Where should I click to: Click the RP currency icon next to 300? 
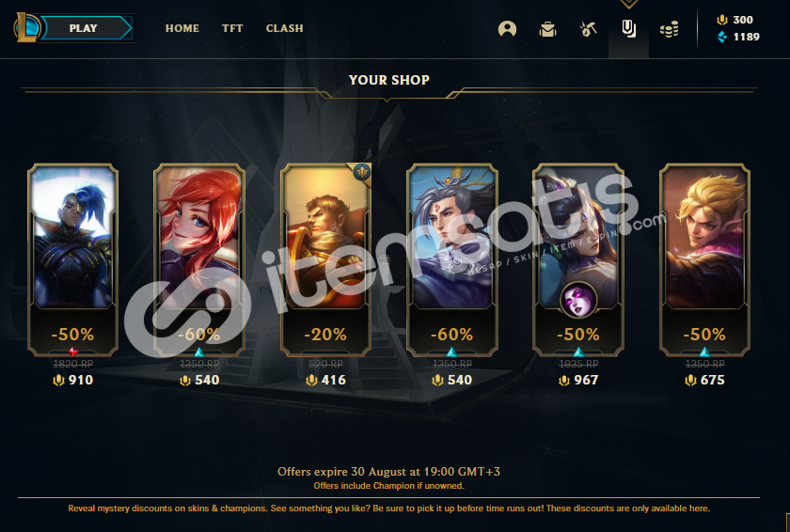point(722,20)
